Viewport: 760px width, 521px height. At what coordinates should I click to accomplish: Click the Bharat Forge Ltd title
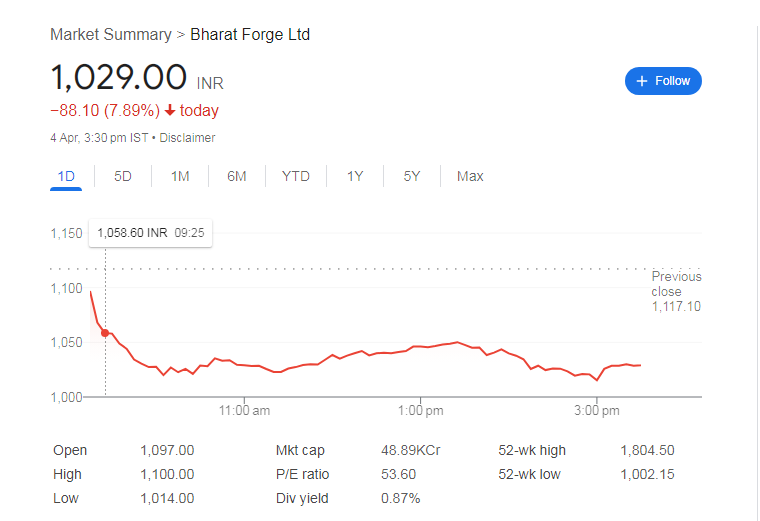(x=250, y=35)
